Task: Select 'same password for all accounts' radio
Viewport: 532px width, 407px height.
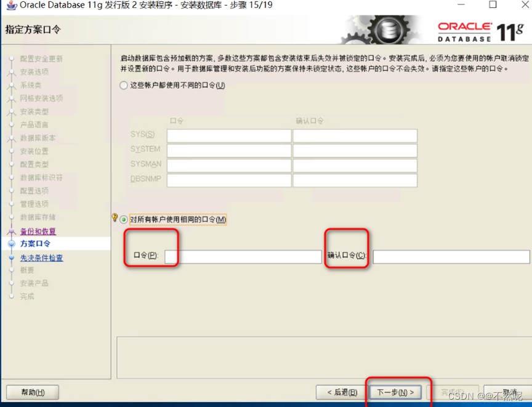Action: pos(124,220)
